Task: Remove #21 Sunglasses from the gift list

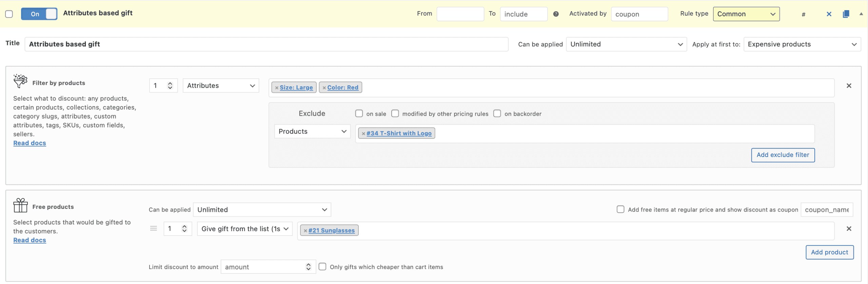Action: (305, 231)
